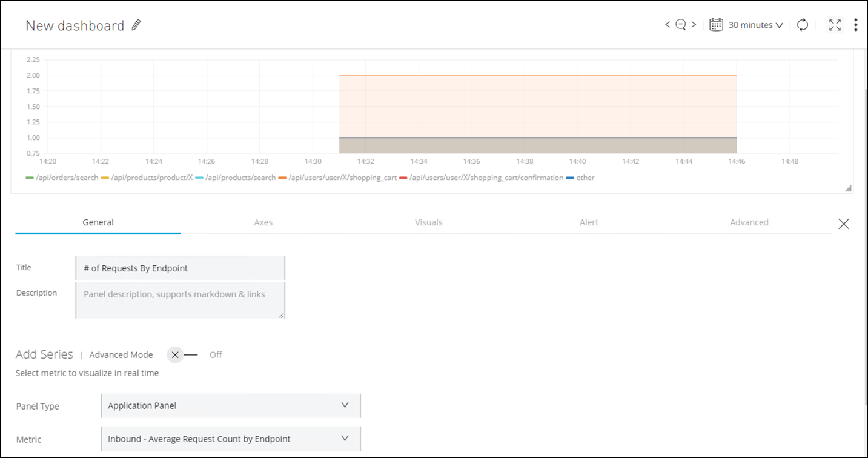Open the Metric dropdown
This screenshot has width=868, height=458.
pyautogui.click(x=230, y=439)
